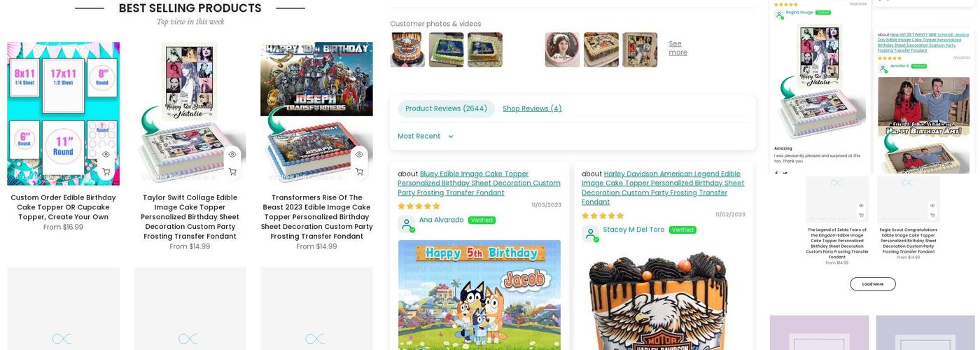
Task: Switch to Shop Reviews (4) tab
Action: pos(532,108)
